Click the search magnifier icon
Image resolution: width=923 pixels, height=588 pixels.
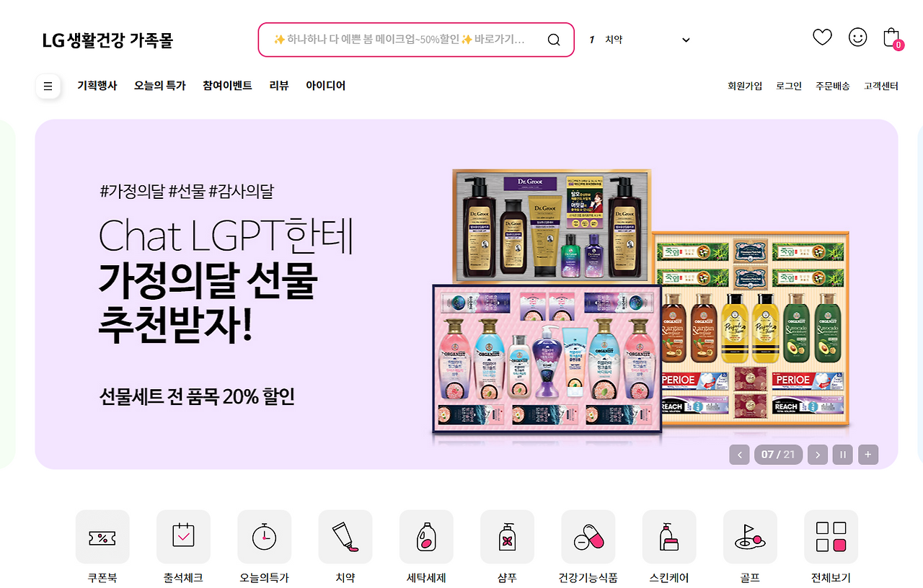554,40
